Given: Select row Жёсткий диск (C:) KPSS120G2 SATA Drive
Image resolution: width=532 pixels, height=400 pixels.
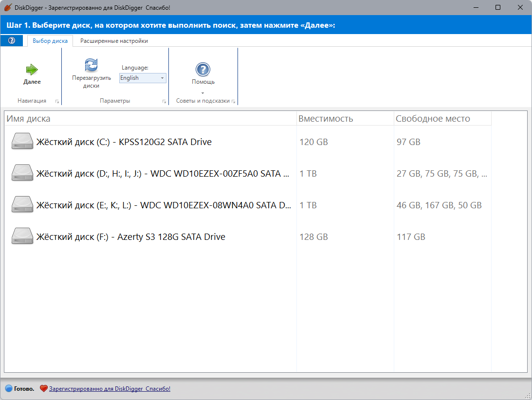Looking at the screenshot, I should pyautogui.click(x=248, y=142).
